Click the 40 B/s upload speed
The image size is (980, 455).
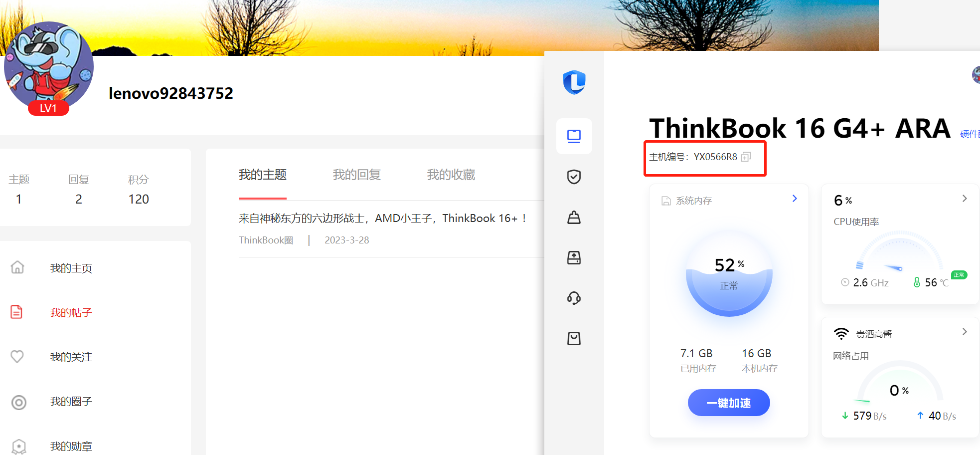[x=942, y=416]
